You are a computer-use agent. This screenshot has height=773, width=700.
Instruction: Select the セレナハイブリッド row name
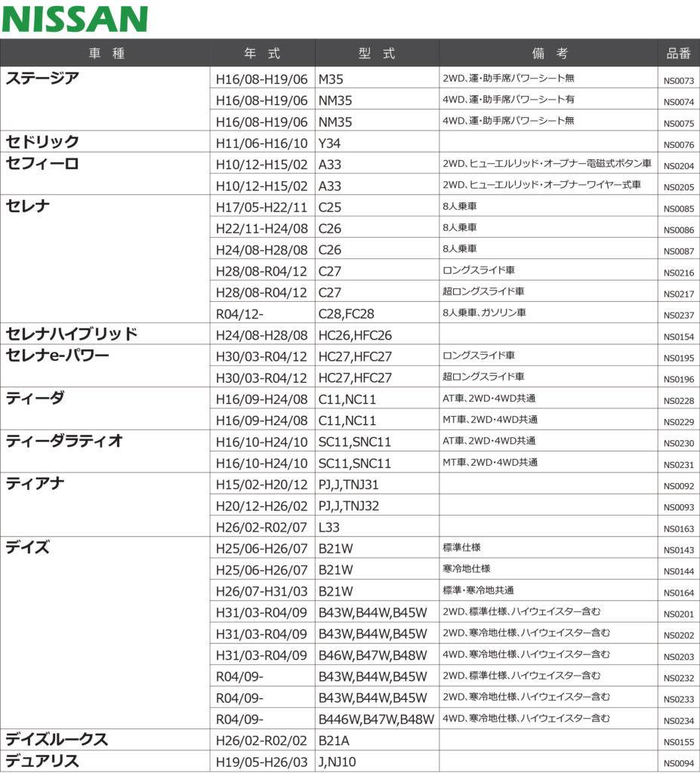pyautogui.click(x=72, y=334)
